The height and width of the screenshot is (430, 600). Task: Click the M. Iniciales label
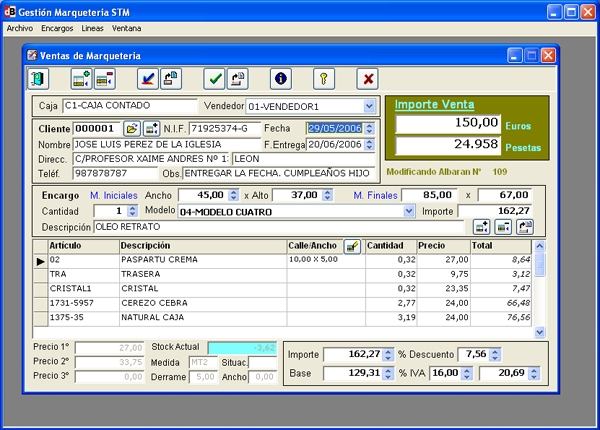113,195
